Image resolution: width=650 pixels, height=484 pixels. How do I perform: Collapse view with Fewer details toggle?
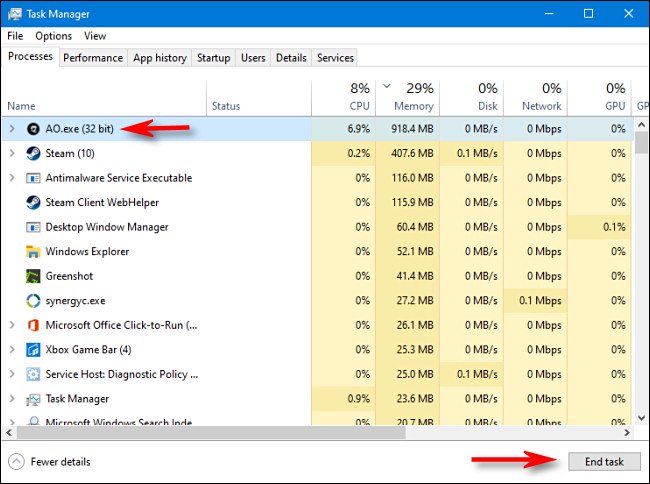click(x=49, y=462)
